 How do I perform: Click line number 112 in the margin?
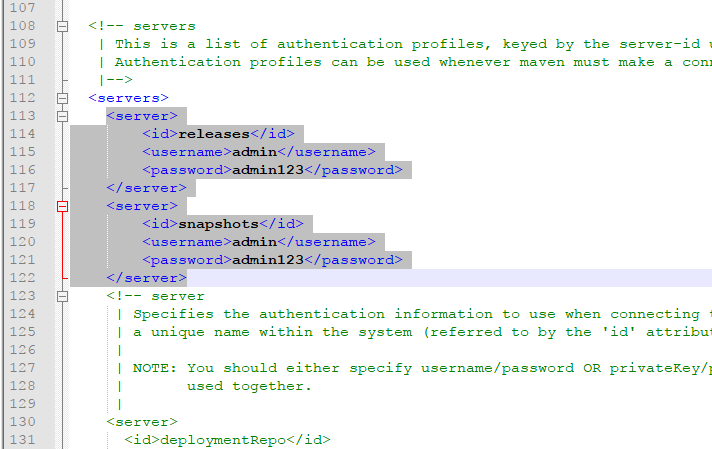tap(22, 98)
